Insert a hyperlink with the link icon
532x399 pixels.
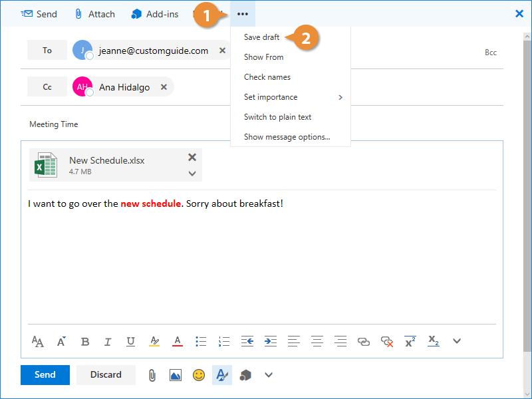364,341
